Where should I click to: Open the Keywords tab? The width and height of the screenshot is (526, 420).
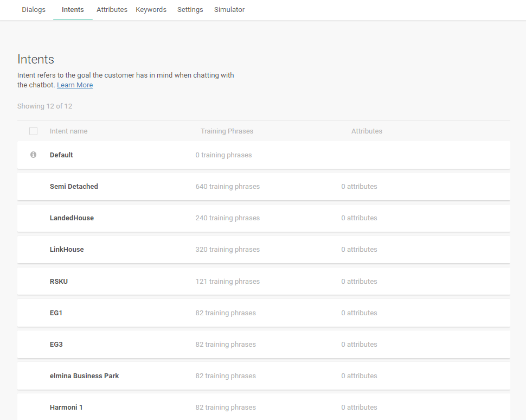click(151, 10)
